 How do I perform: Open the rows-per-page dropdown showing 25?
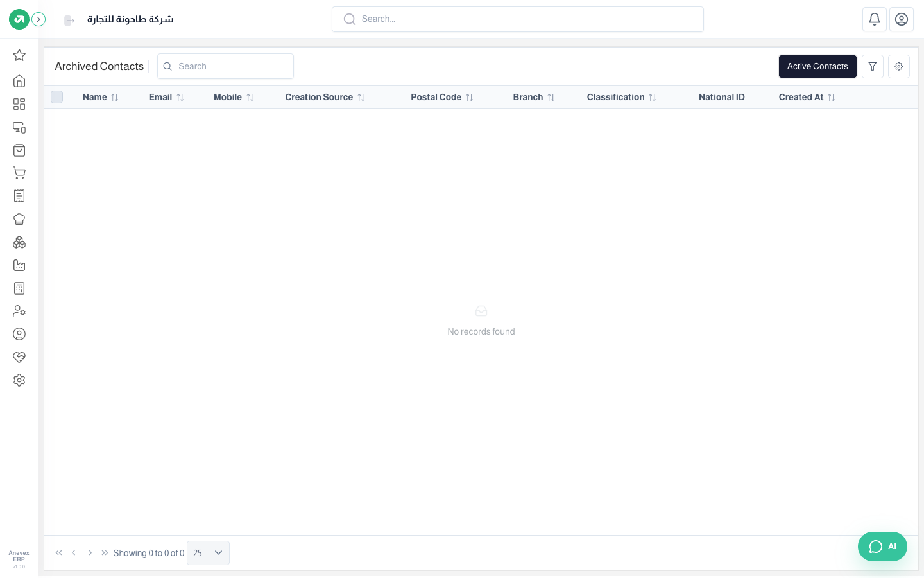pyautogui.click(x=208, y=553)
